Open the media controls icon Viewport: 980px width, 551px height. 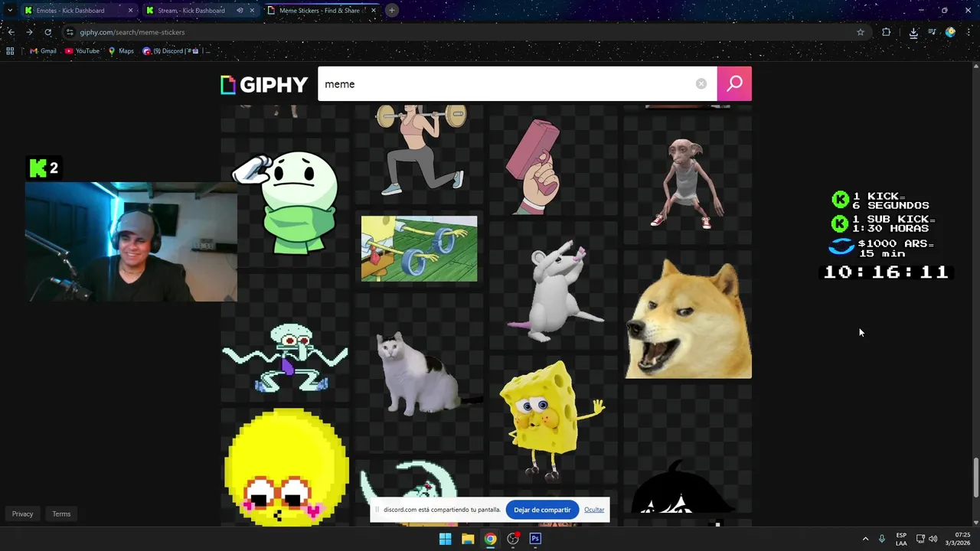click(x=932, y=32)
